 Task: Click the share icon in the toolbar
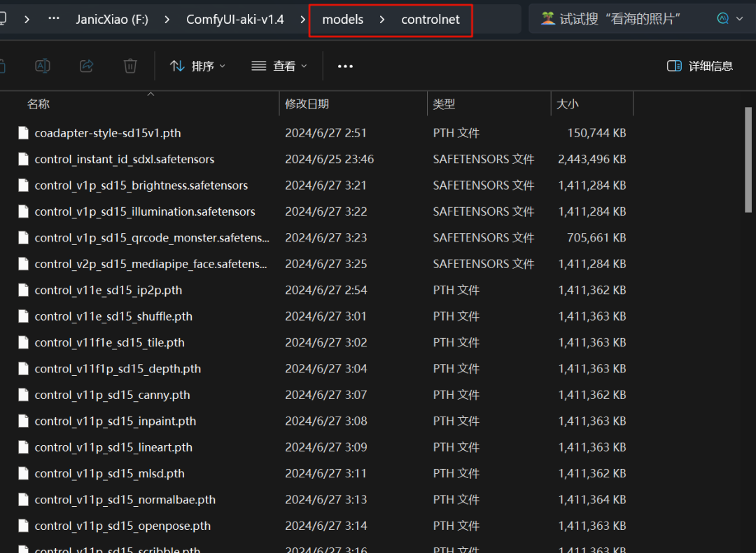(86, 65)
